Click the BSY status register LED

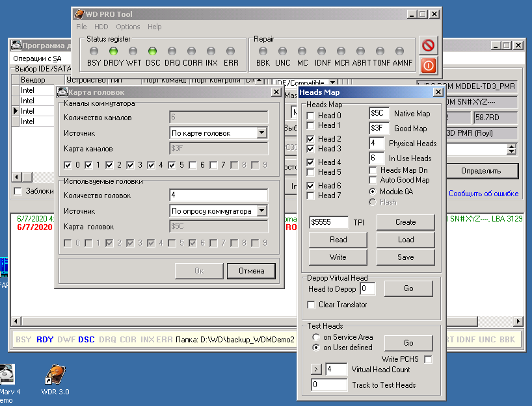(94, 51)
